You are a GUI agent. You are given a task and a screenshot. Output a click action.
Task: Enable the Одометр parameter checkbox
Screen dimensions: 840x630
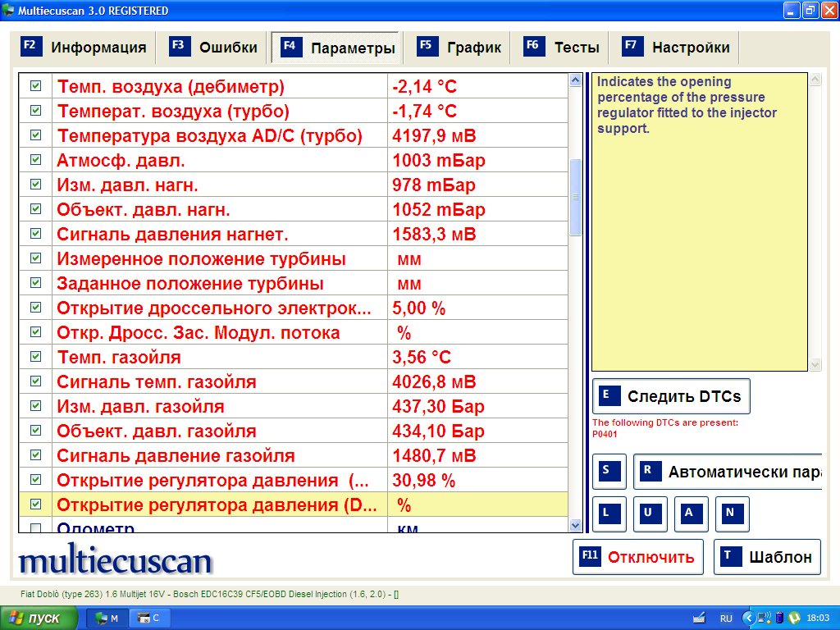[35, 527]
